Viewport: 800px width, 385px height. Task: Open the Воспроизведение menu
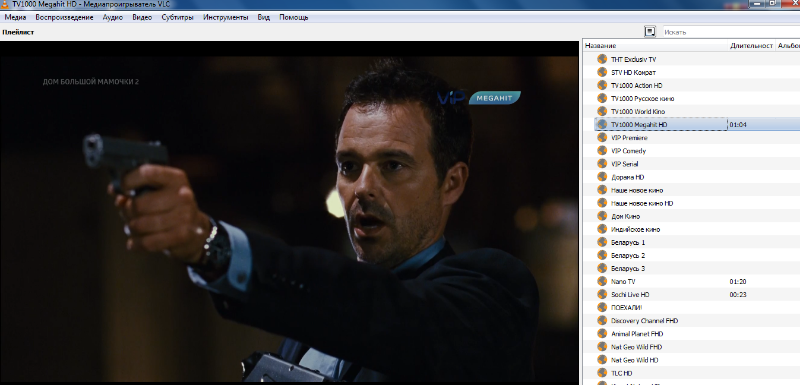coord(64,17)
